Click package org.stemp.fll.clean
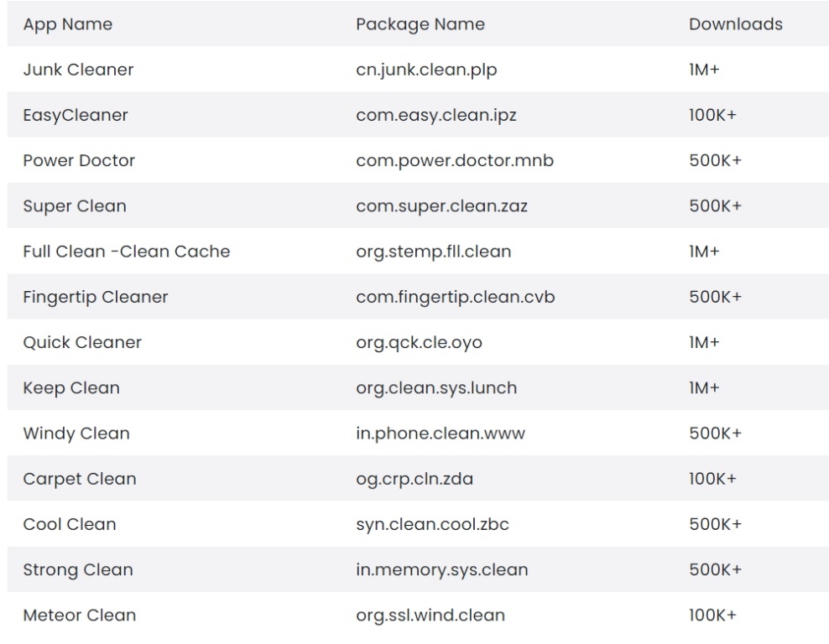 click(434, 252)
